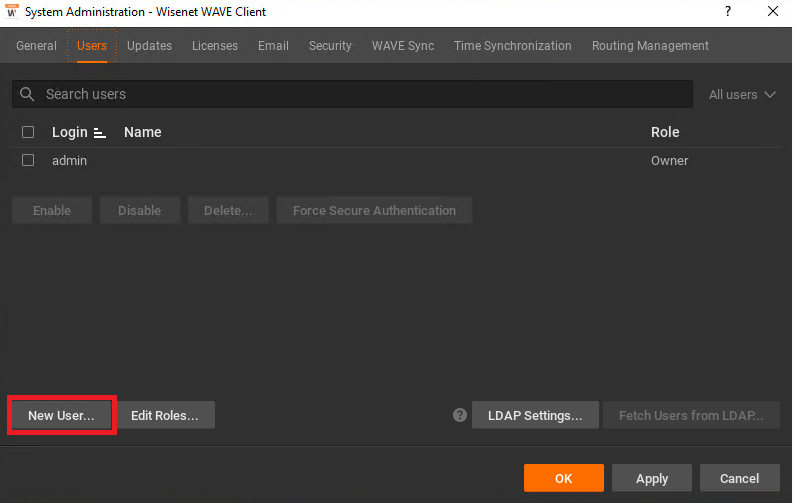
Task: Go to the WAVE Sync tab
Action: coord(403,46)
